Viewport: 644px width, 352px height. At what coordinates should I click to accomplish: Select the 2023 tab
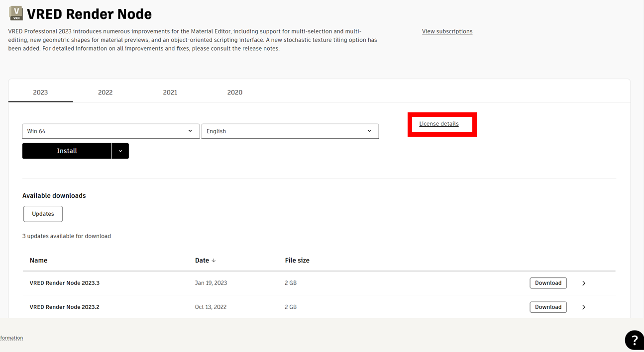click(40, 92)
